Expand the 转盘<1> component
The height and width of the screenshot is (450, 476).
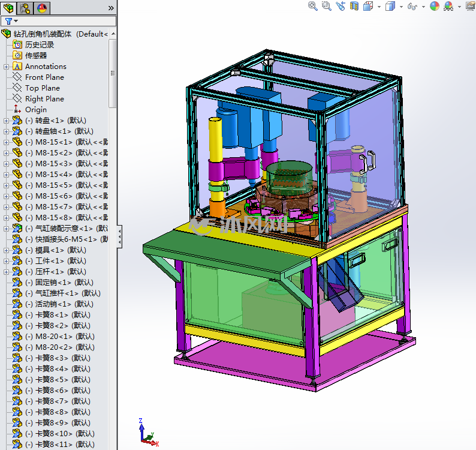coord(6,121)
